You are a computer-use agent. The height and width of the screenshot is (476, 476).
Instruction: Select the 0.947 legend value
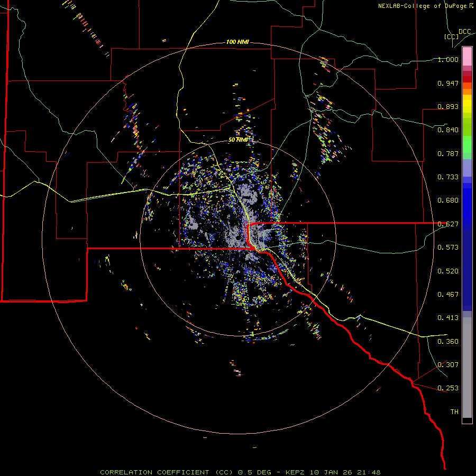pyautogui.click(x=448, y=83)
